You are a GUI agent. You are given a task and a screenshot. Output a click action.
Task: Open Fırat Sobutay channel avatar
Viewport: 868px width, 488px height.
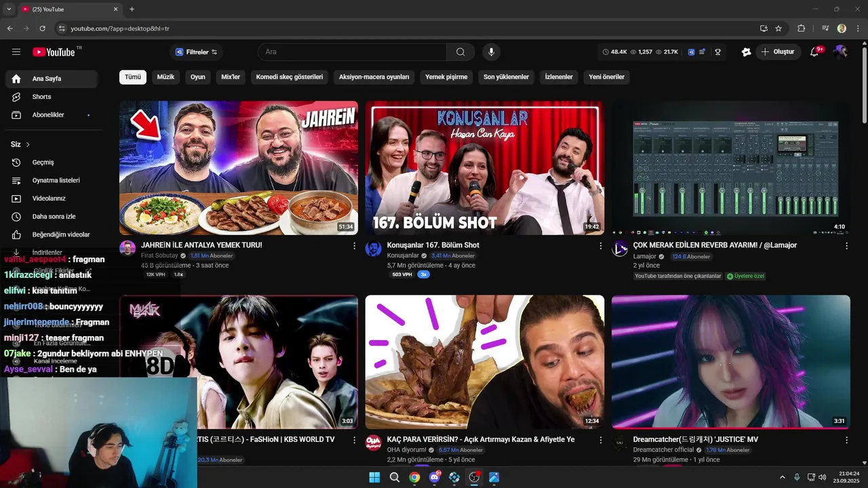127,248
